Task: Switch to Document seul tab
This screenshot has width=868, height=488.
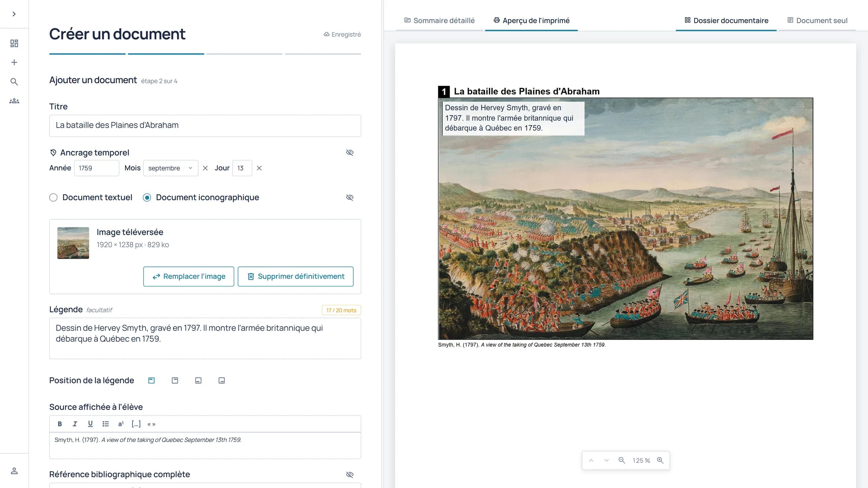Action: 817,21
